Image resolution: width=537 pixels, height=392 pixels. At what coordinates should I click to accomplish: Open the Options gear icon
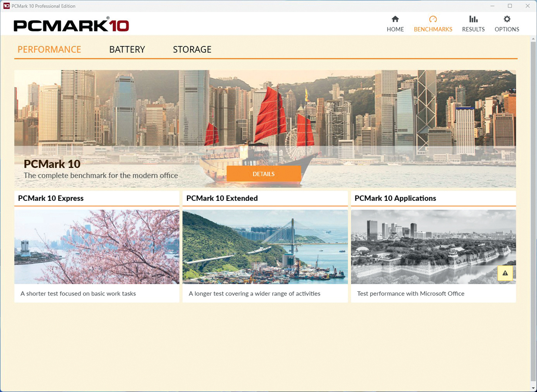click(507, 19)
